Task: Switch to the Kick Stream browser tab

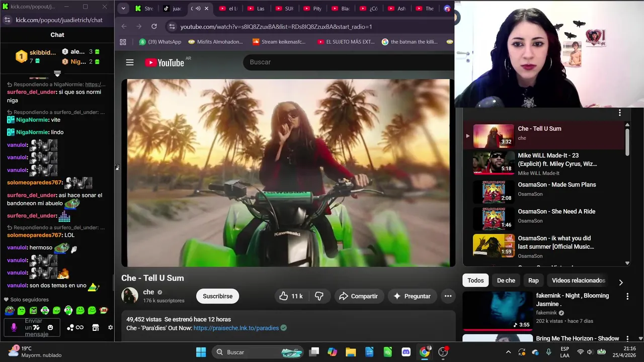Action: point(145,9)
